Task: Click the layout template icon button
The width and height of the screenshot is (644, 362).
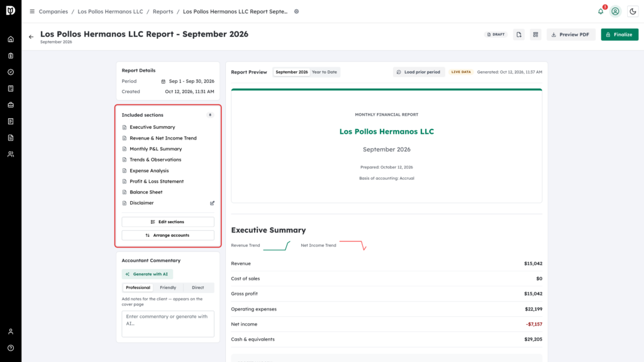Action: pyautogui.click(x=536, y=35)
